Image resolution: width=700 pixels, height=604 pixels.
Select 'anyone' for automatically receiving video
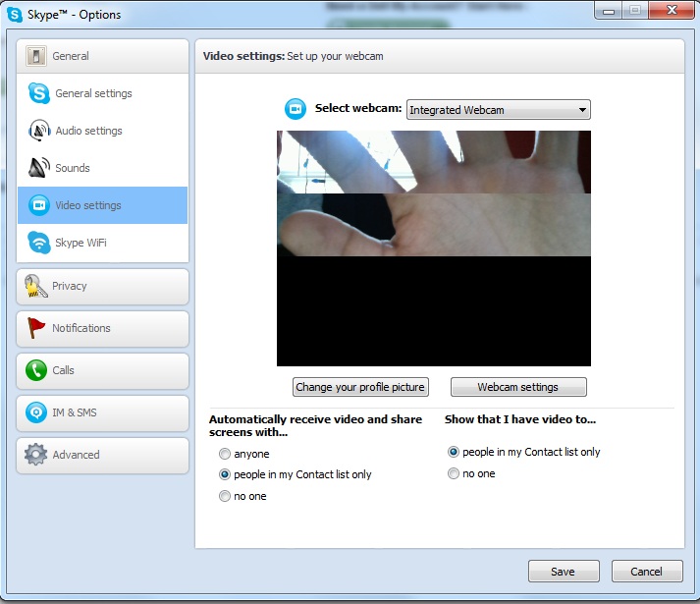[225, 454]
